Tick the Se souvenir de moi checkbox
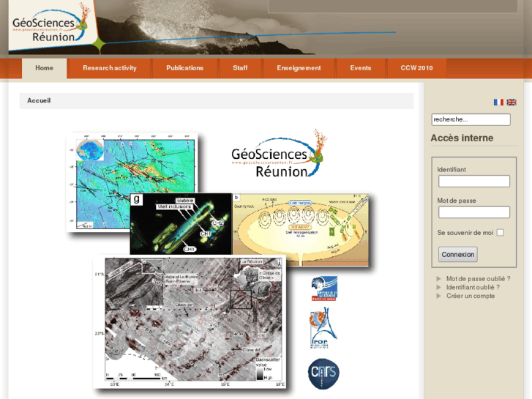 click(500, 233)
